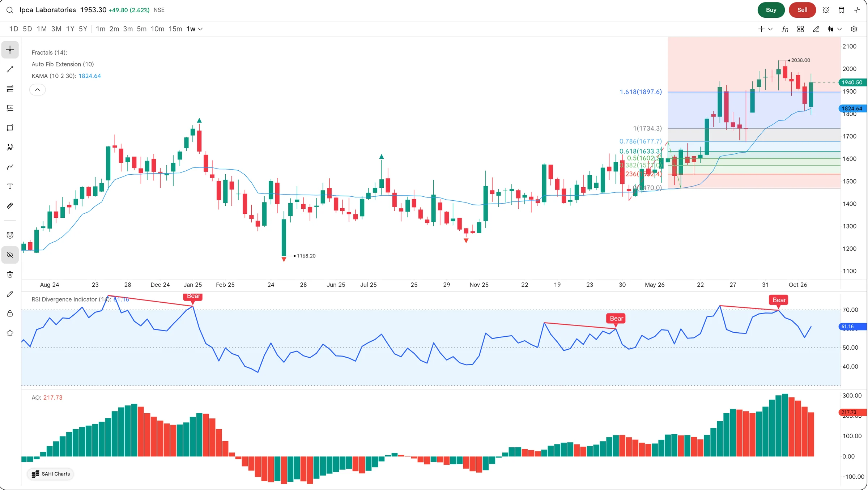Select the 5Y range tab
Image resolution: width=868 pixels, height=490 pixels.
tap(83, 29)
